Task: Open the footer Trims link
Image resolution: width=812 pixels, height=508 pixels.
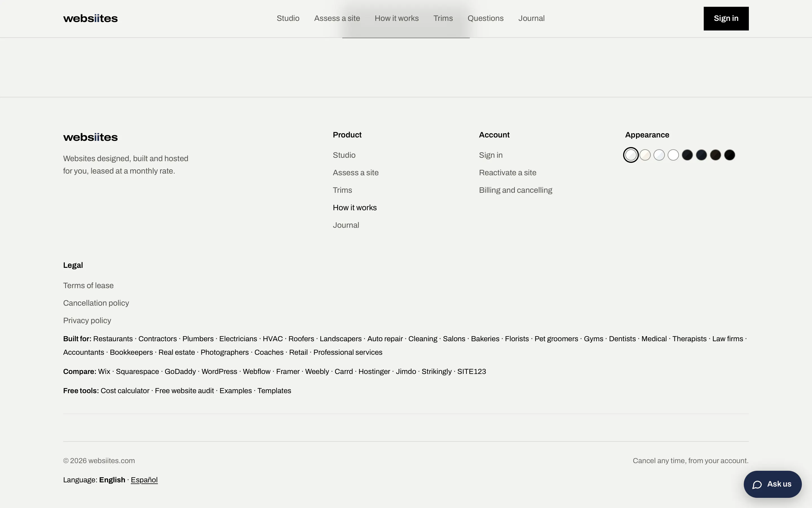Action: pos(342,190)
